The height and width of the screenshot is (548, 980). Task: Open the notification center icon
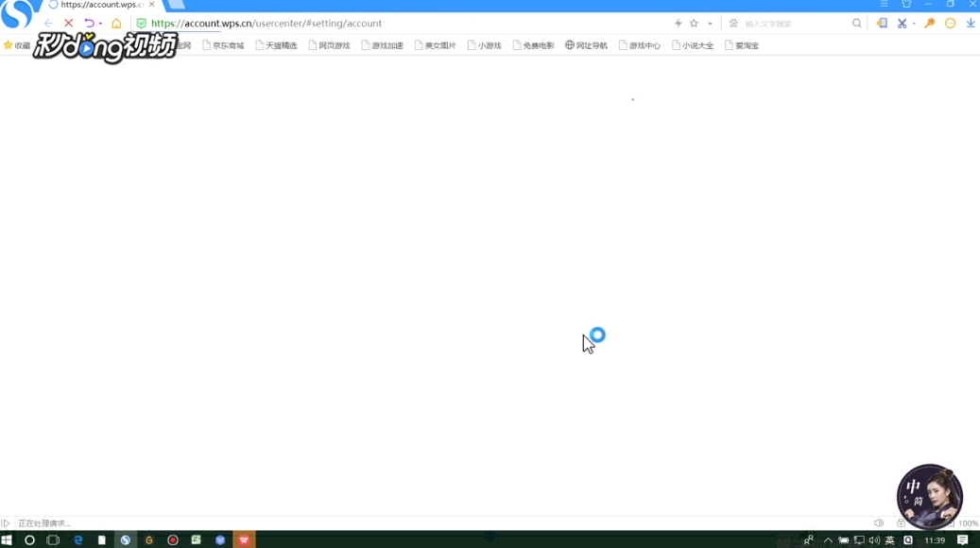tap(962, 539)
